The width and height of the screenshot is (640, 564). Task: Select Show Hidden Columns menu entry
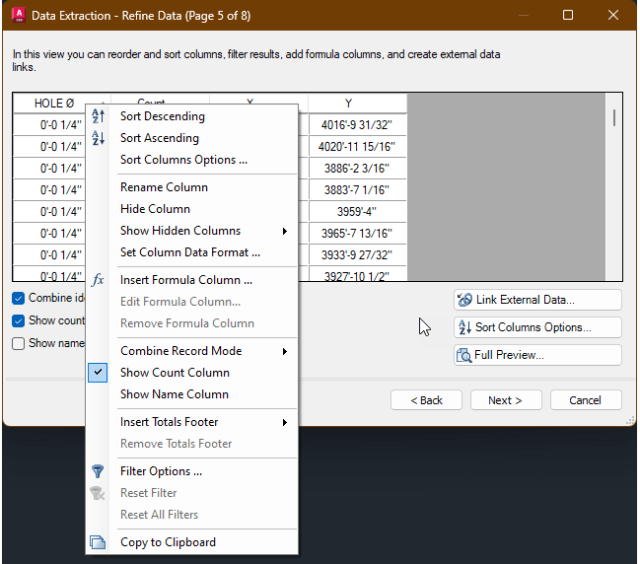192,231
